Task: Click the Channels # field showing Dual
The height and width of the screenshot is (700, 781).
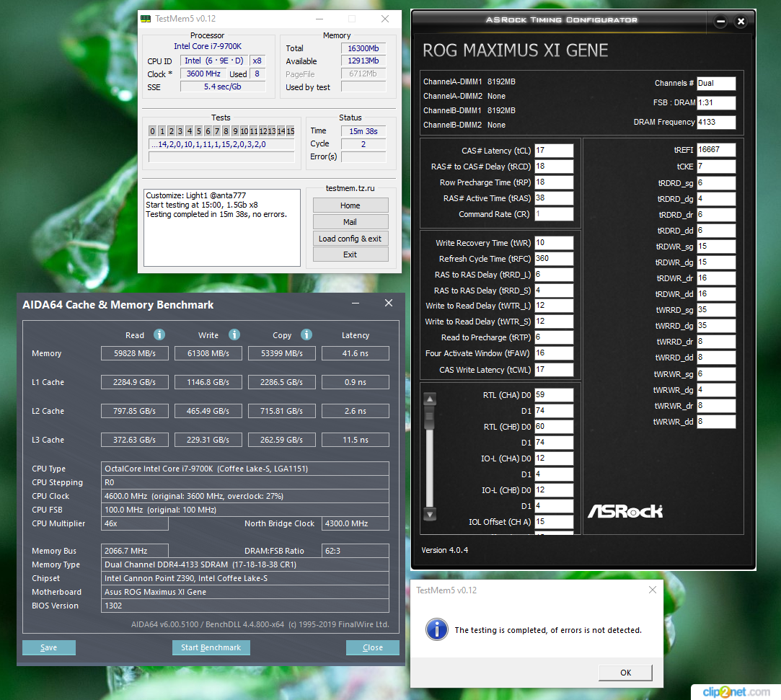Action: pos(716,83)
